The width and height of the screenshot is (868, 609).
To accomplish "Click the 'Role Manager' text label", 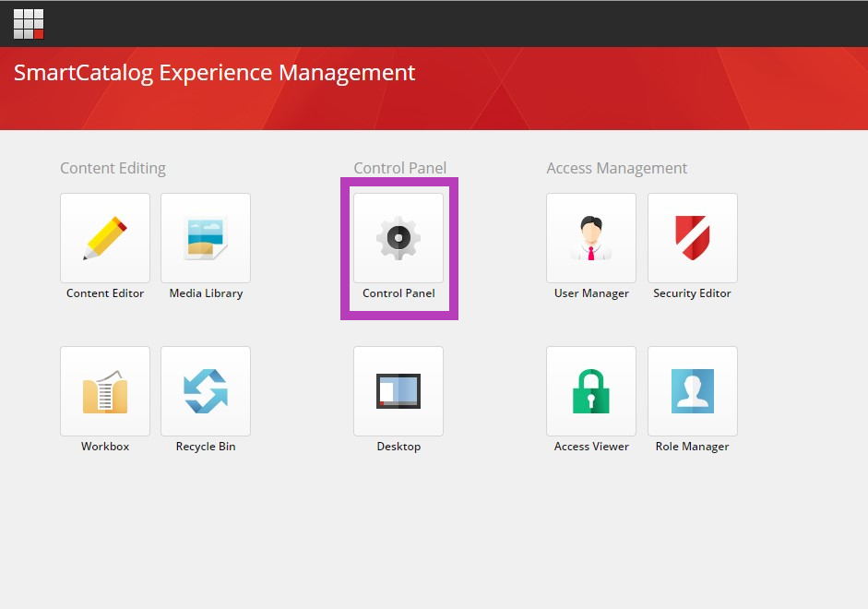I will 692,447.
